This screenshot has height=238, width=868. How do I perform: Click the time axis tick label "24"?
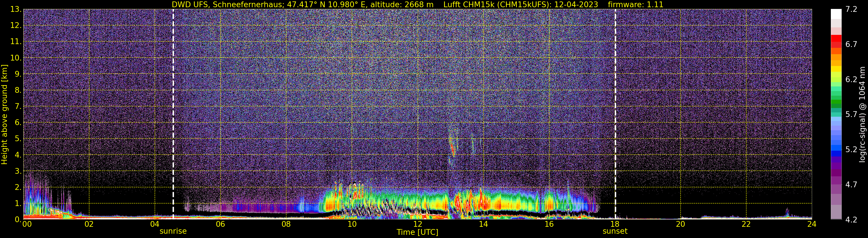812,224
